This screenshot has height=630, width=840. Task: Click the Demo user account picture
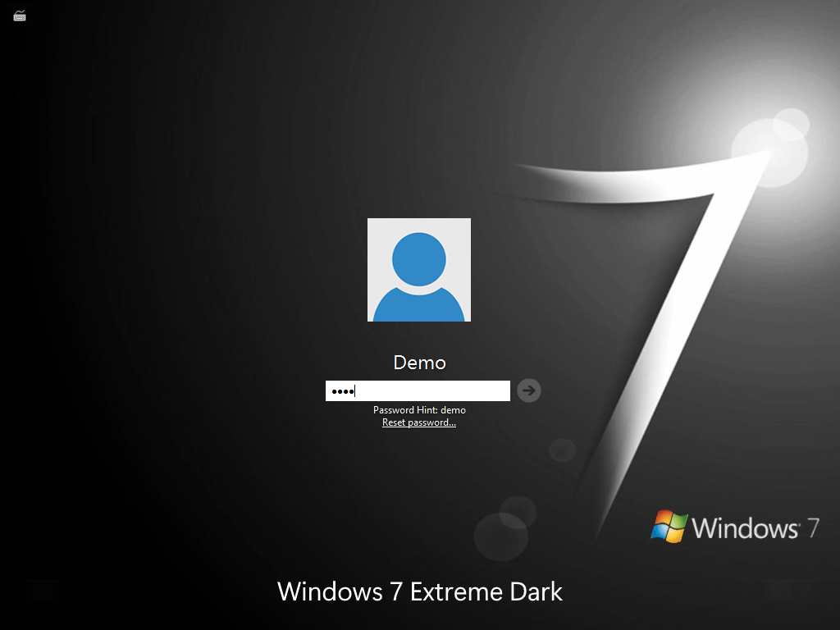tap(419, 269)
